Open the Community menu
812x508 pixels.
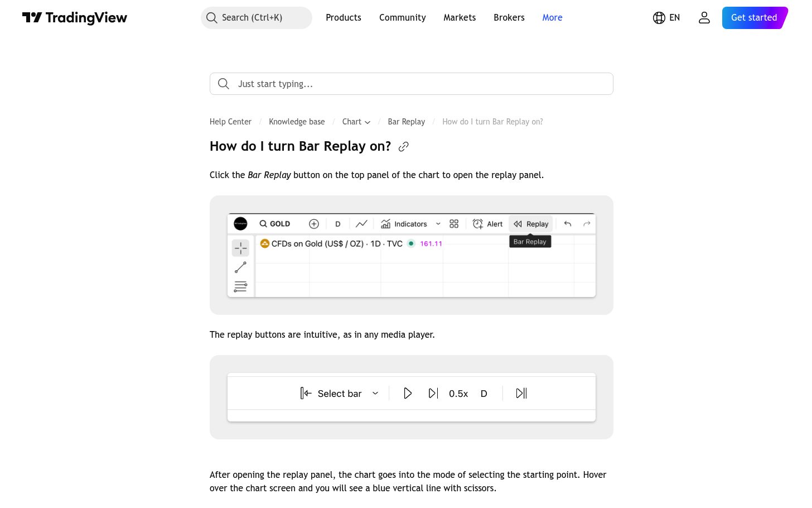(403, 18)
